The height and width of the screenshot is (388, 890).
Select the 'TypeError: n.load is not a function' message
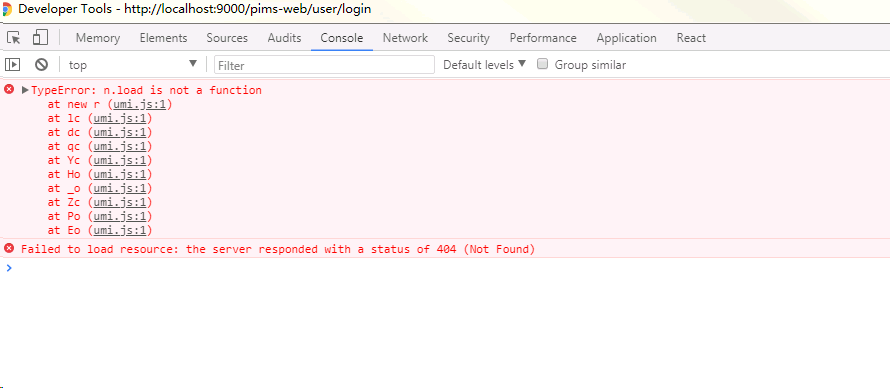click(146, 90)
